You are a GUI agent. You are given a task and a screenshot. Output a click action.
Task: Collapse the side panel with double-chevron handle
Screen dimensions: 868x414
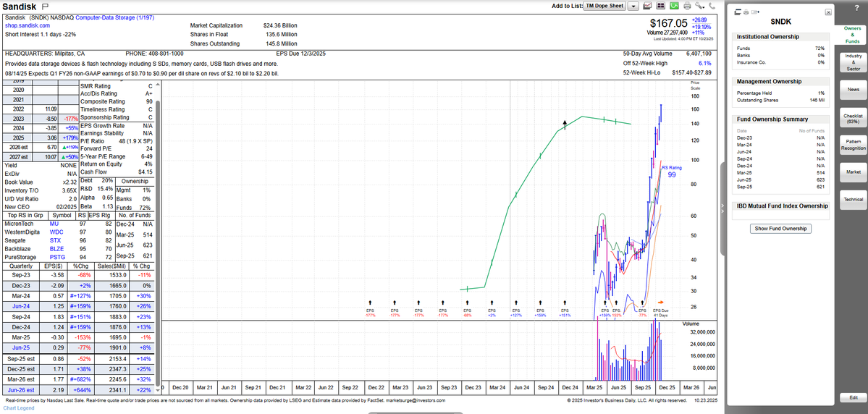click(722, 208)
